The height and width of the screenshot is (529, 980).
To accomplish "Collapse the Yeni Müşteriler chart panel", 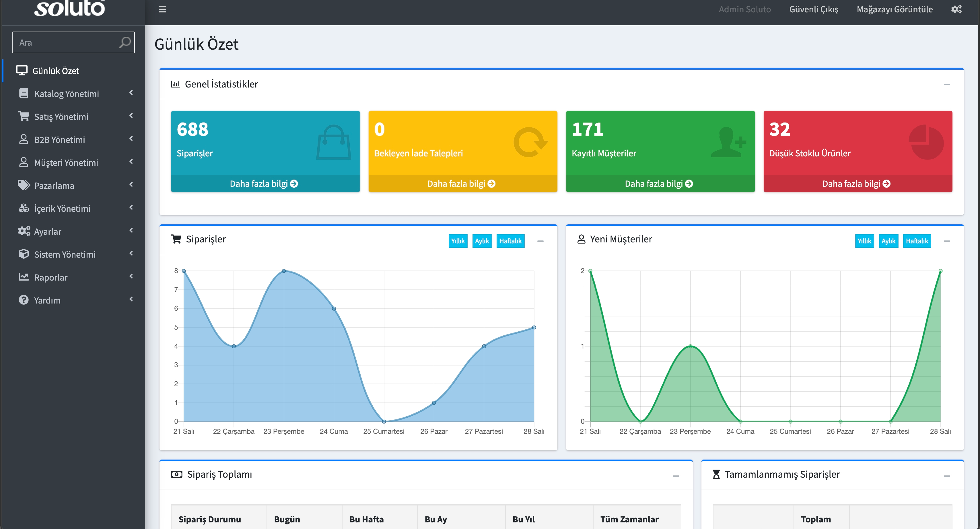I will [x=947, y=241].
